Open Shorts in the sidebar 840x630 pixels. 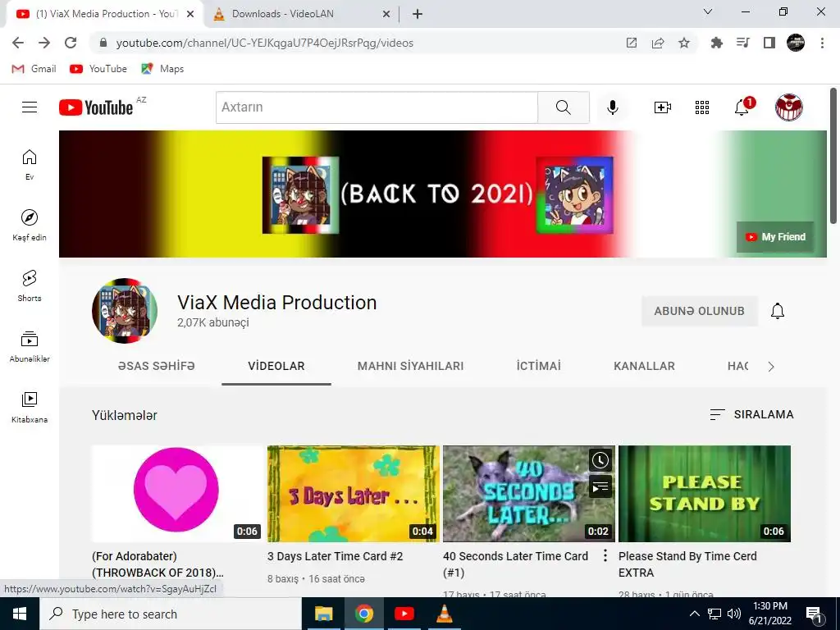pos(30,285)
